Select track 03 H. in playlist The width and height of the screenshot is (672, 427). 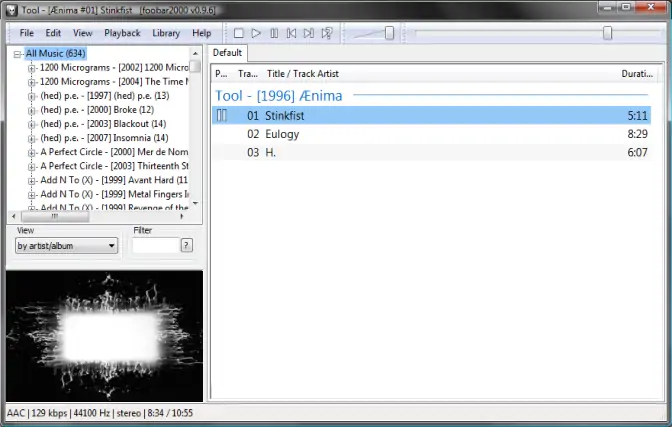tap(431, 152)
